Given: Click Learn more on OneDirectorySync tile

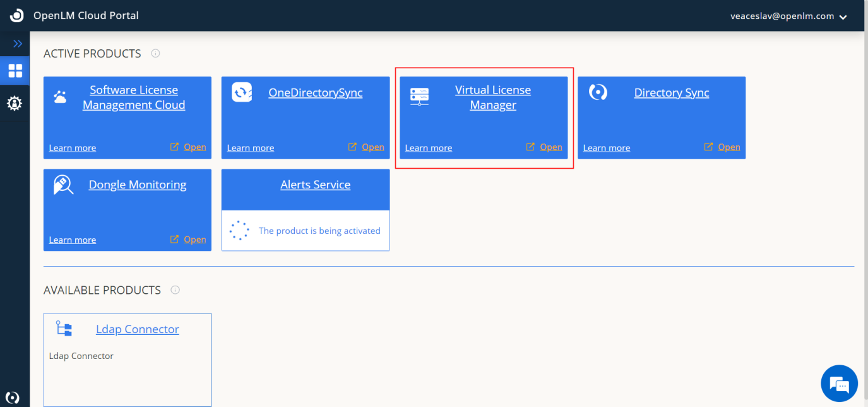Looking at the screenshot, I should 250,148.
